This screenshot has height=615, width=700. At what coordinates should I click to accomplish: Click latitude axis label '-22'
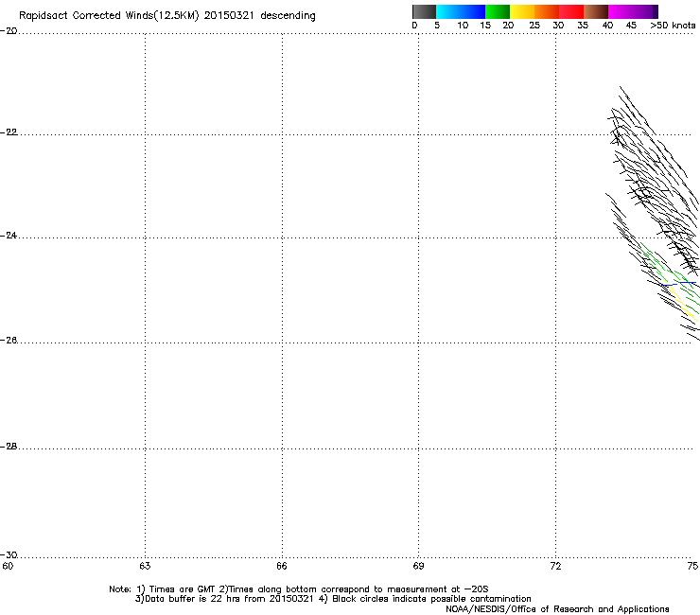[x=9, y=132]
